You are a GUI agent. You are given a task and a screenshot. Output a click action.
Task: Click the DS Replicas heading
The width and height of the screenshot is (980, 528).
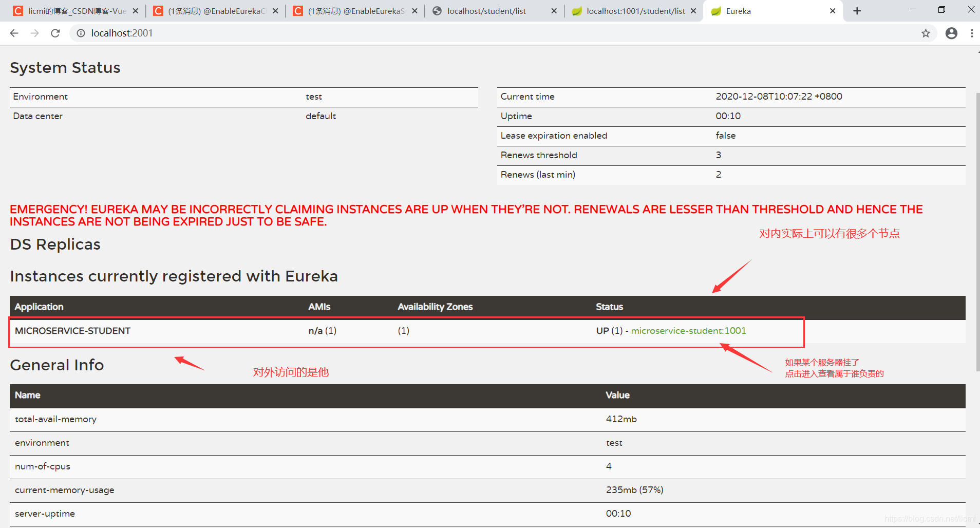(x=55, y=244)
